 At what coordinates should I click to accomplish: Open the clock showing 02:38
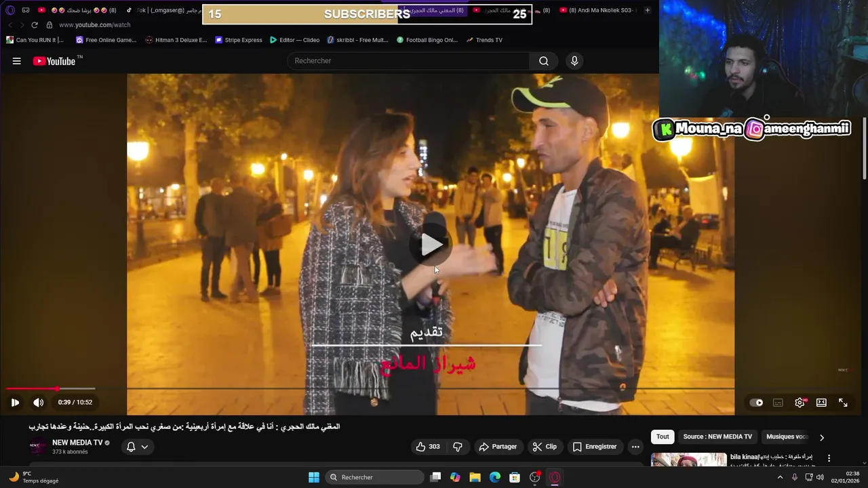point(845,477)
